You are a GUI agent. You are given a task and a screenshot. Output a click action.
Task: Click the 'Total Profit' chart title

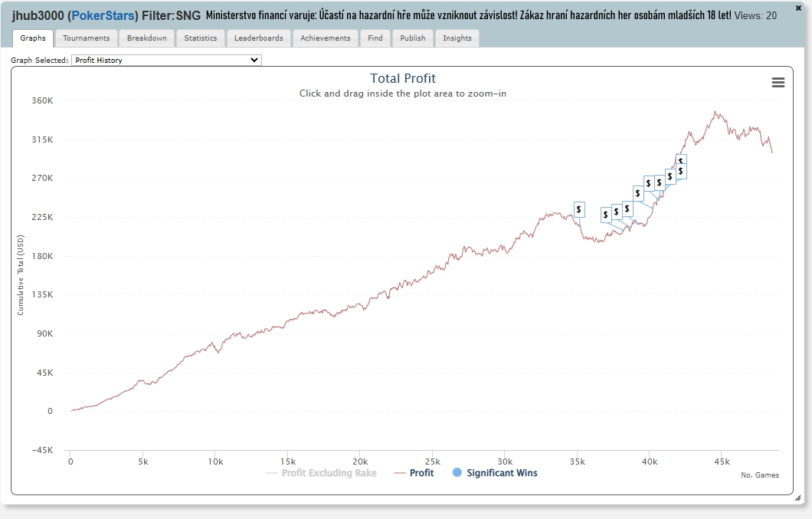click(x=402, y=78)
